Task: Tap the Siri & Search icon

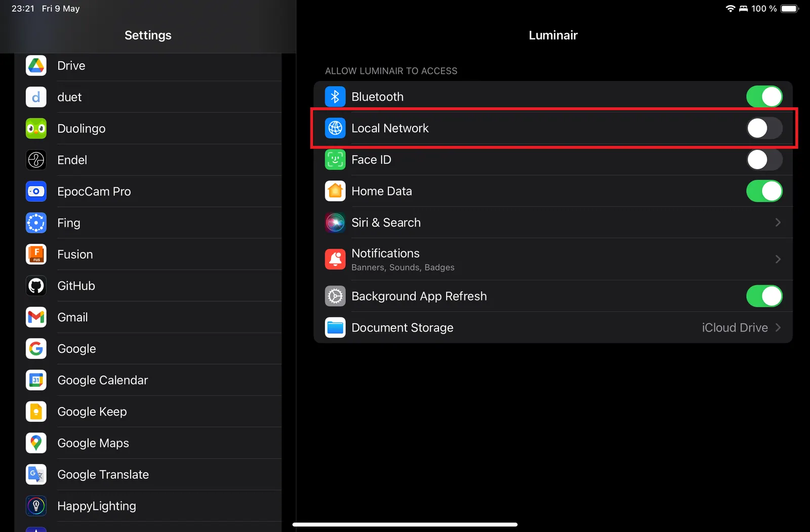Action: click(x=335, y=223)
